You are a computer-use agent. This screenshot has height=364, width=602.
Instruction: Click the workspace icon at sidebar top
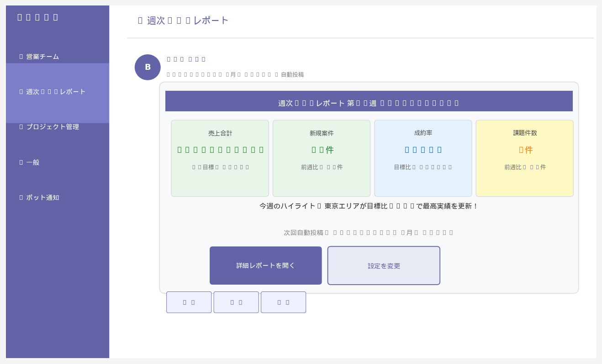(19, 16)
